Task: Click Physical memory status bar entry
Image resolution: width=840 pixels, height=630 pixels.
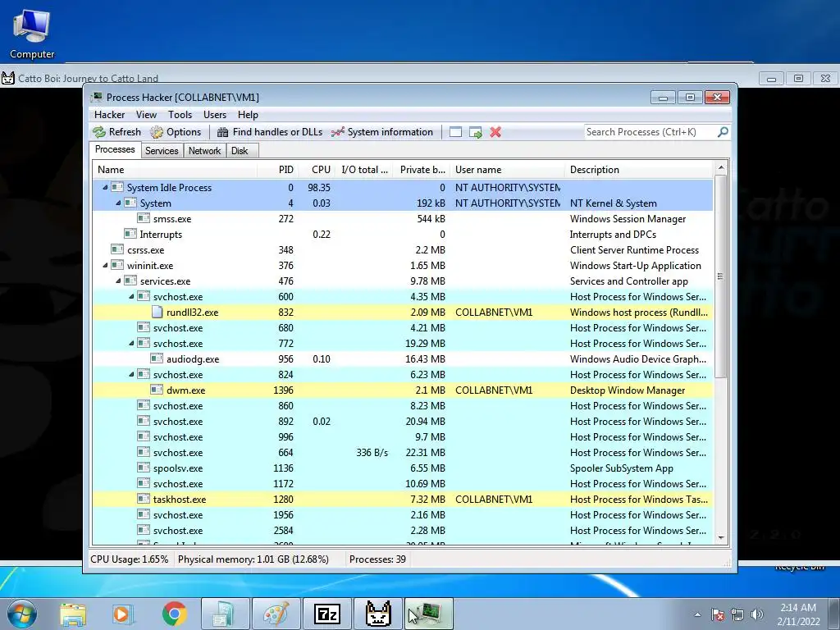Action: coord(253,559)
